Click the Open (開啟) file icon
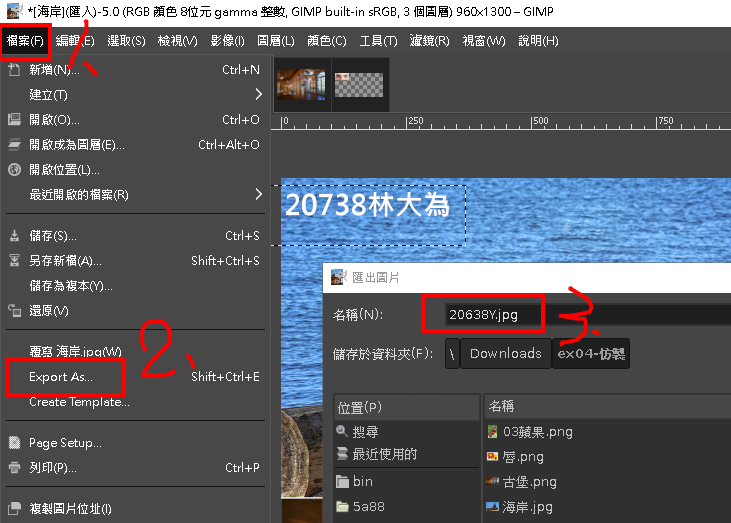The width and height of the screenshot is (731, 523). click(14, 120)
